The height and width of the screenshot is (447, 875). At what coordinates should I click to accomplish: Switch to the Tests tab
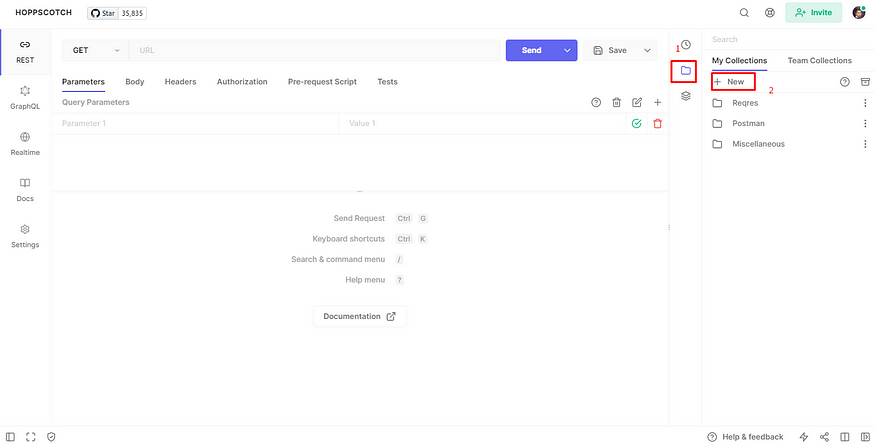pyautogui.click(x=387, y=81)
